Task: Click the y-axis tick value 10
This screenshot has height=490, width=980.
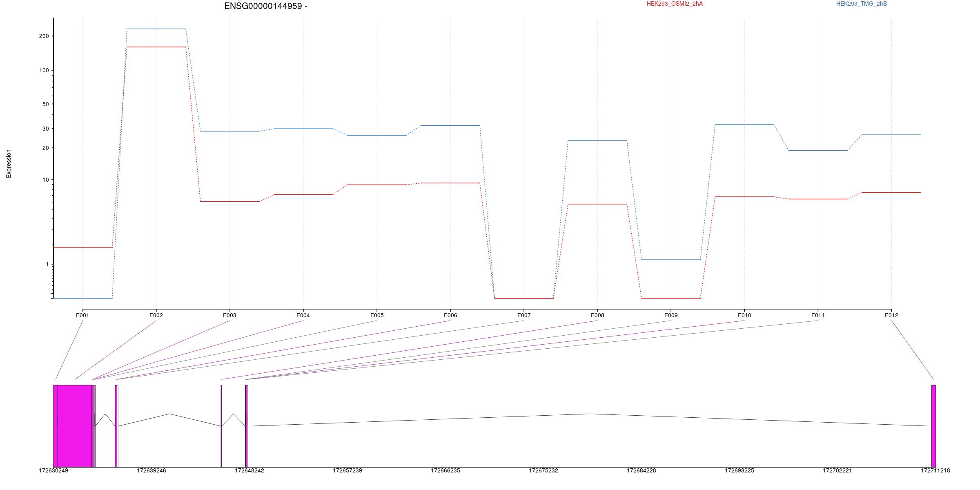Action: [45, 180]
